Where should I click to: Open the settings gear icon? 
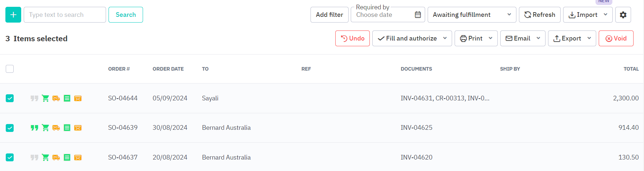click(623, 15)
